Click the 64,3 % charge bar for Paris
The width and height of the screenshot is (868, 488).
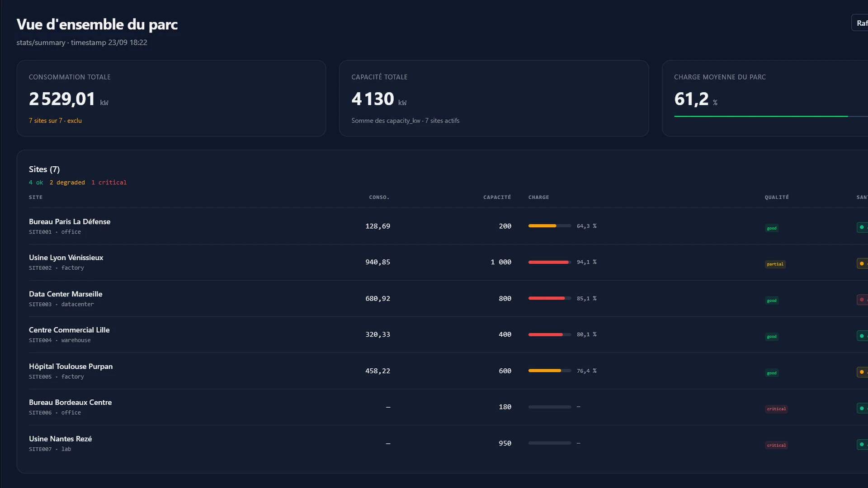(550, 226)
